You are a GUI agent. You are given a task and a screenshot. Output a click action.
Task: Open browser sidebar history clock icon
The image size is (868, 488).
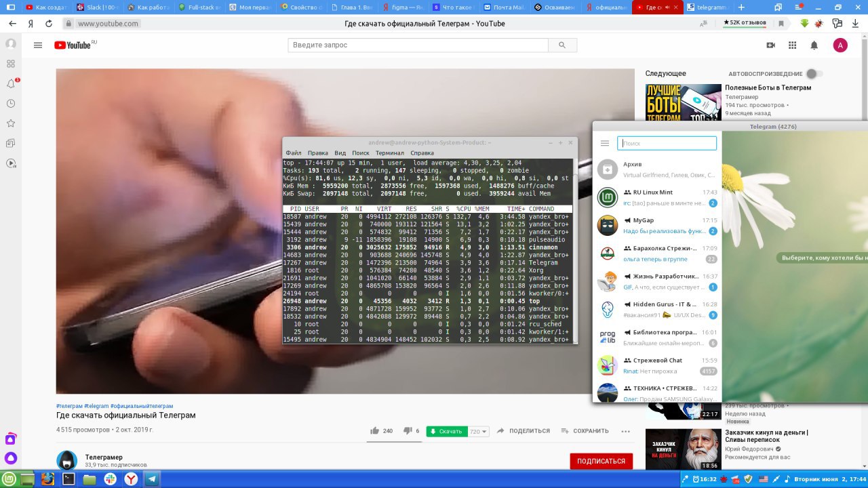pos(11,104)
